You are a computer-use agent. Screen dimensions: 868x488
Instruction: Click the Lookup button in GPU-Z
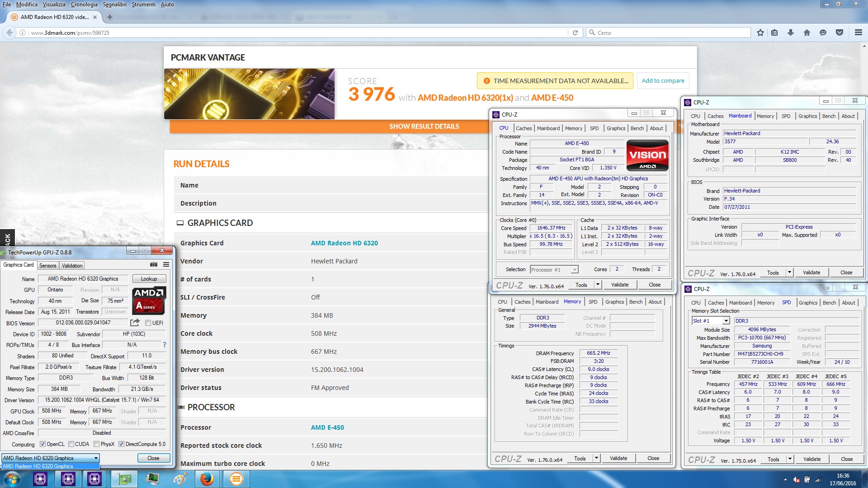click(149, 279)
